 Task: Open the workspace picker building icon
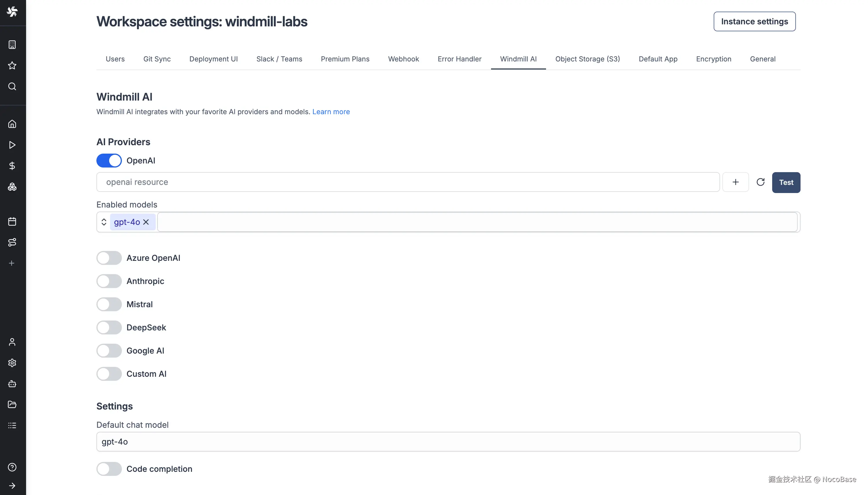coord(12,45)
